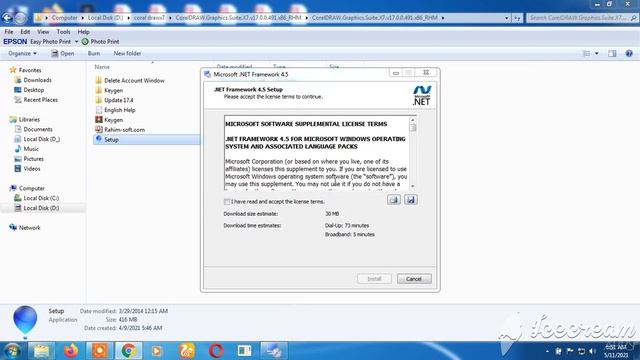Open the View menu in Explorer
Image resolution: width=640 pixels, height=360 pixels.
click(43, 31)
